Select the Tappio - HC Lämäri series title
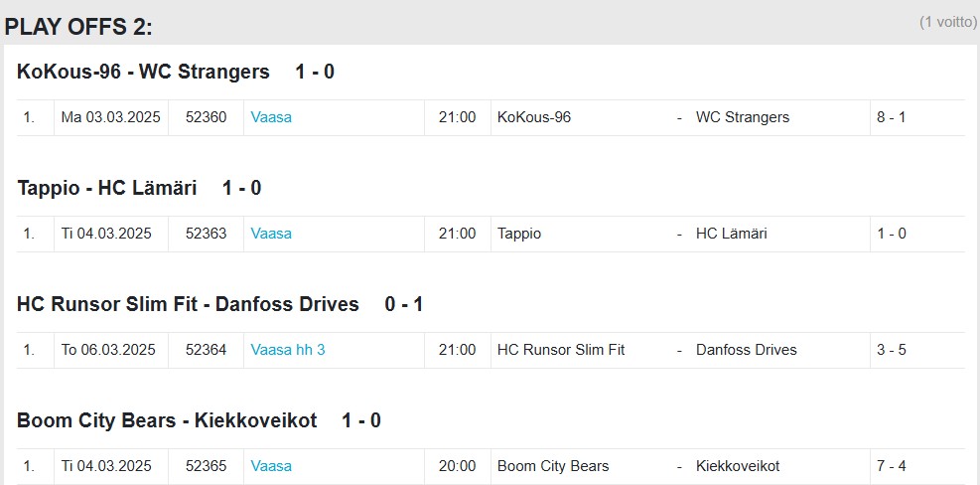Viewport: 980px width, 485px height. 107,188
